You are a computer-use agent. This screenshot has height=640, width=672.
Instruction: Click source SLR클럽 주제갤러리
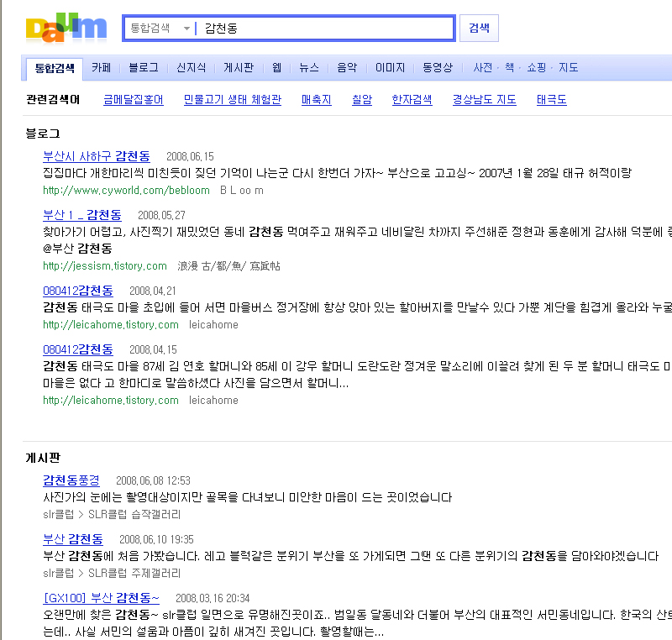134,573
